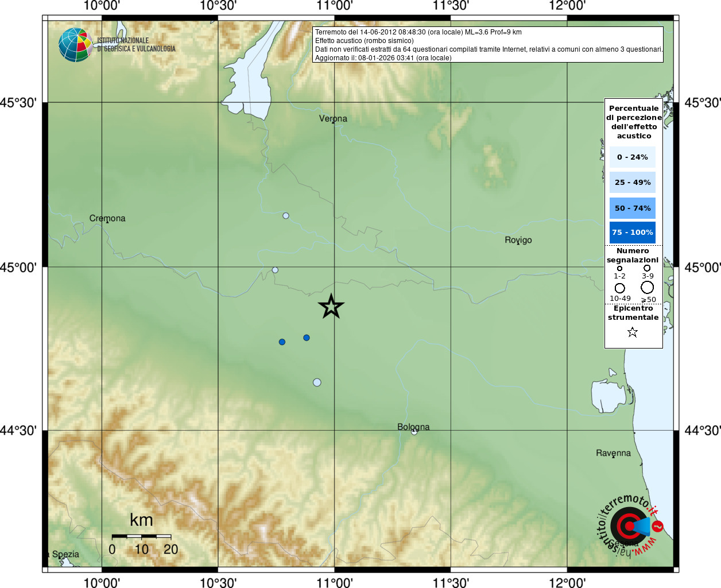Click the epicenter star in the legend
This screenshot has height=588, width=721.
point(633,332)
